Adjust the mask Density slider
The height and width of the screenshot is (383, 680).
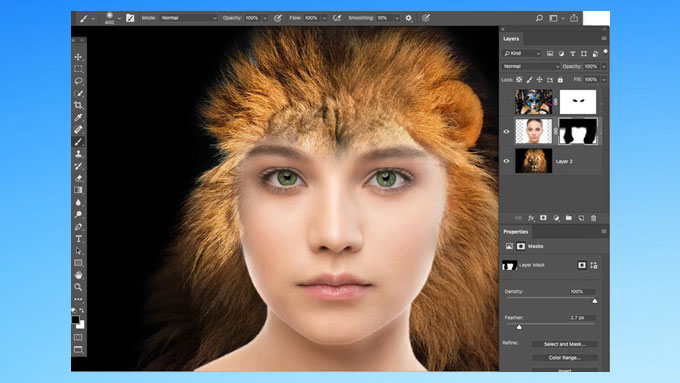[595, 301]
